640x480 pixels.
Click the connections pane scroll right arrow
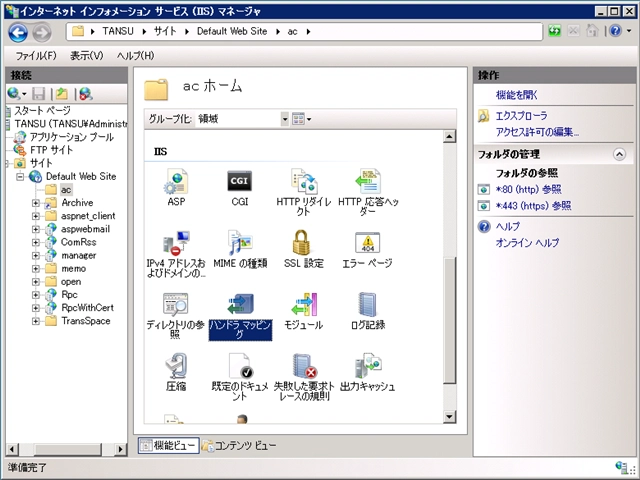tap(120, 449)
